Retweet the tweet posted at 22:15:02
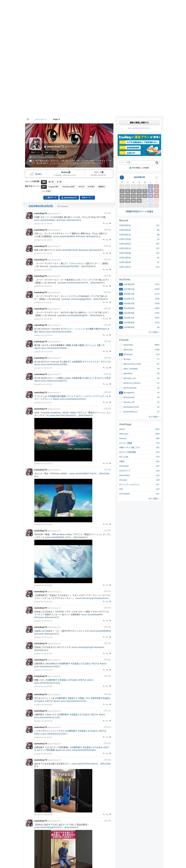Image resolution: width=186 pixels, height=868 pixels. (x=107, y=253)
